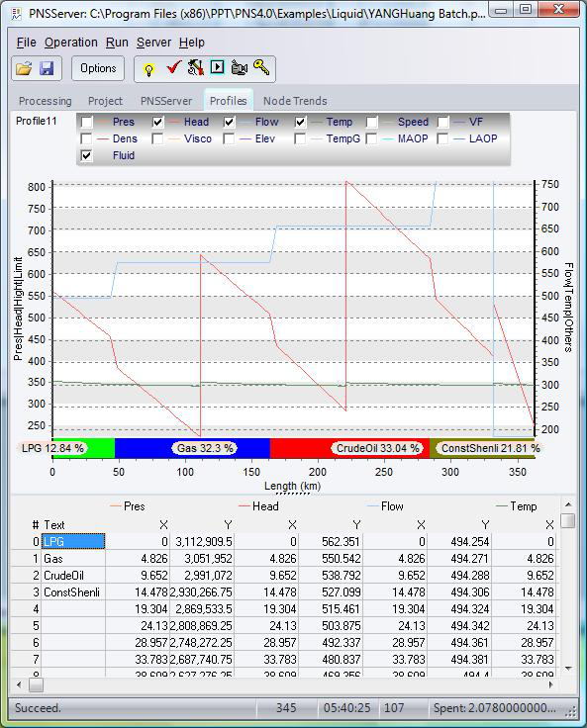Screen dimensions: 587x728
Task: Uncheck the Head series checkbox
Action: tap(158, 122)
